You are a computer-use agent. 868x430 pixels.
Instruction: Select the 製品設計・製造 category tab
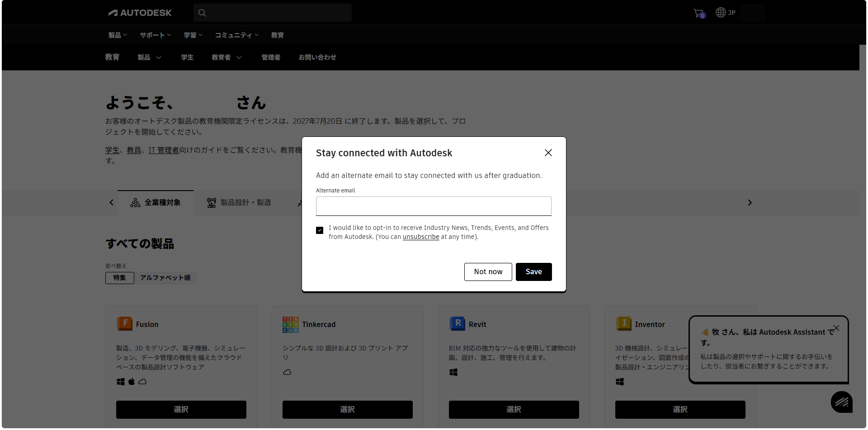[x=239, y=203]
